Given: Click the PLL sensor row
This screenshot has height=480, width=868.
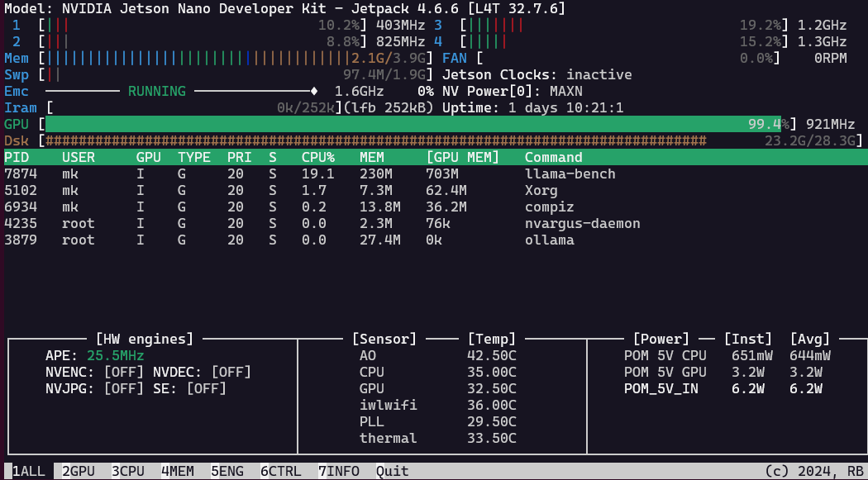Looking at the screenshot, I should coord(438,422).
